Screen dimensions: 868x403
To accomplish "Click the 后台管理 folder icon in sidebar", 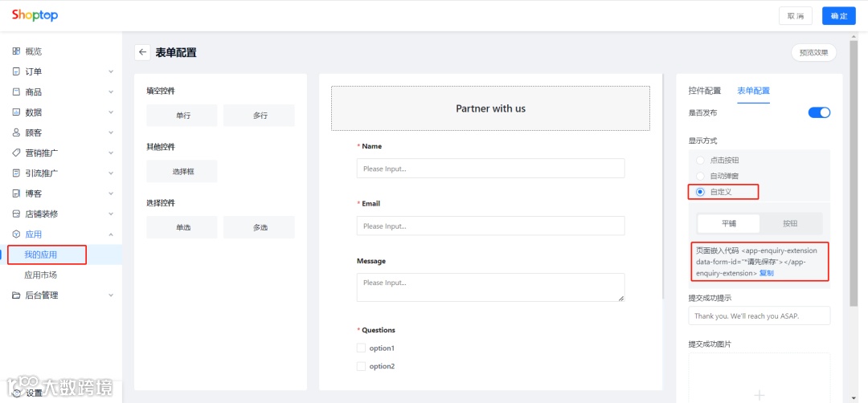I will (x=16, y=295).
